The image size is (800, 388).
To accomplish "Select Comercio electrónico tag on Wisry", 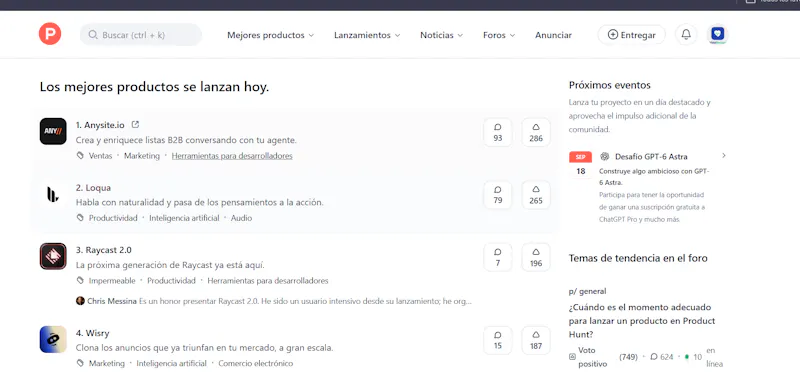I will tap(256, 363).
